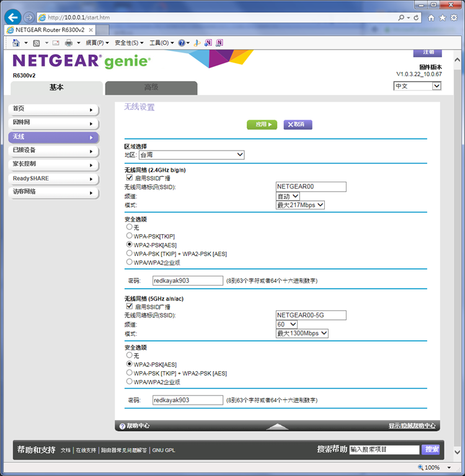Open the 2.4GHz channel dropdown set to 自动
The image size is (465, 476).
(288, 196)
